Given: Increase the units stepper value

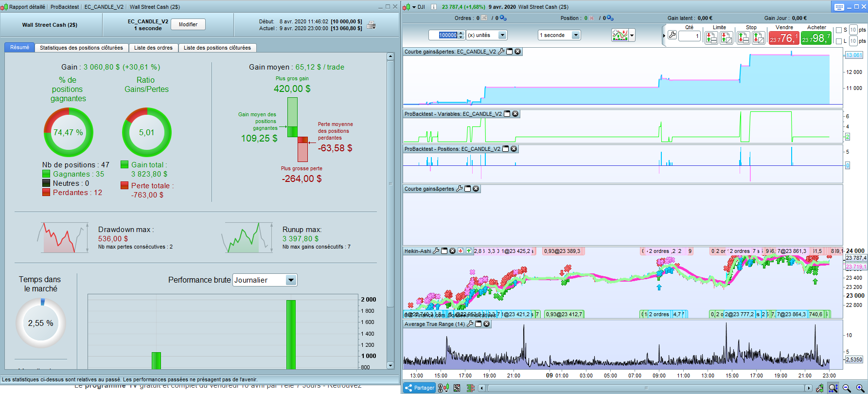Looking at the screenshot, I should pyautogui.click(x=460, y=33).
